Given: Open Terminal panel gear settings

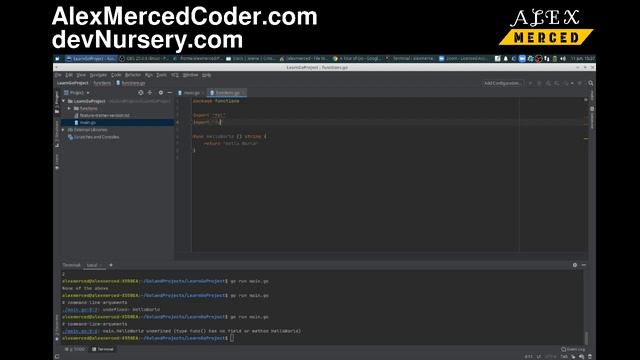Looking at the screenshot, I should pos(575,265).
